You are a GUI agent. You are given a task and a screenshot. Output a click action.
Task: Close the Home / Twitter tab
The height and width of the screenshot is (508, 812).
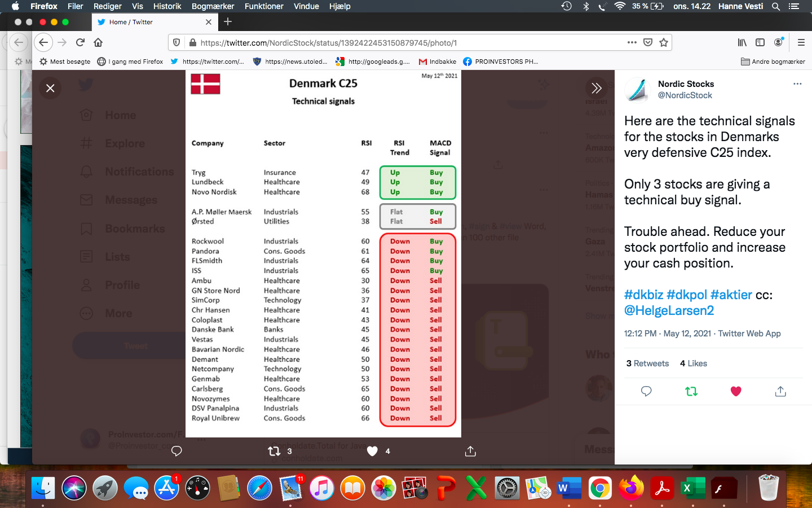pos(209,22)
